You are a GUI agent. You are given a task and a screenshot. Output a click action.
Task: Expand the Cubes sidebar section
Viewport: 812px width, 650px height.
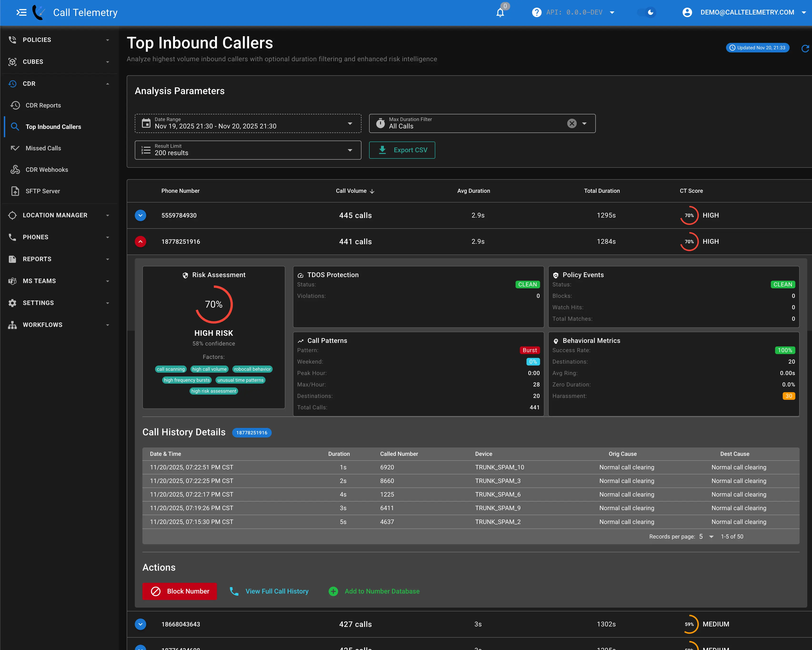point(59,62)
